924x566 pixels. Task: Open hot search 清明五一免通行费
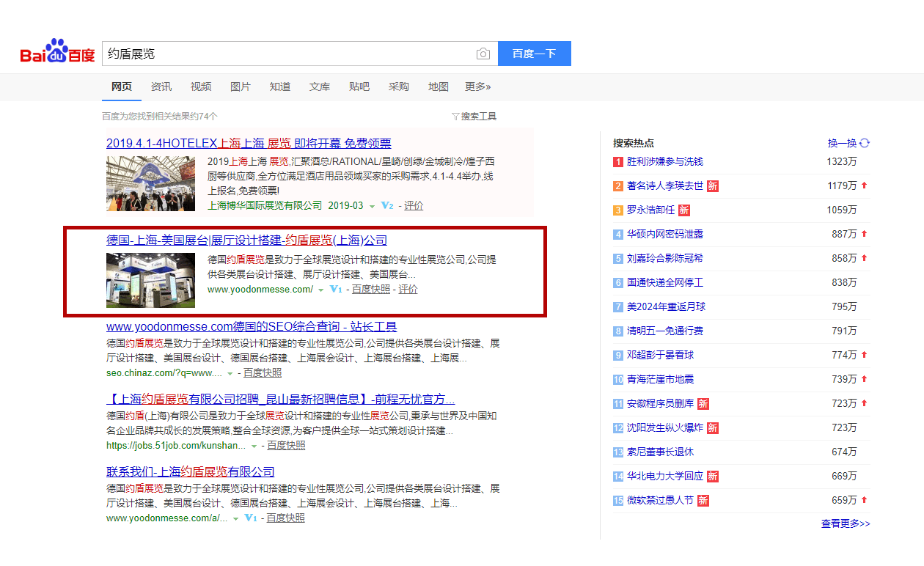coord(665,331)
